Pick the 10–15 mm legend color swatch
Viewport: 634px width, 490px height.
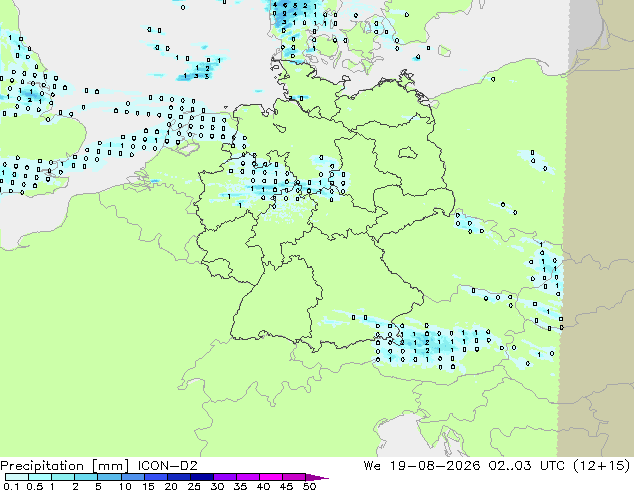coord(132,477)
